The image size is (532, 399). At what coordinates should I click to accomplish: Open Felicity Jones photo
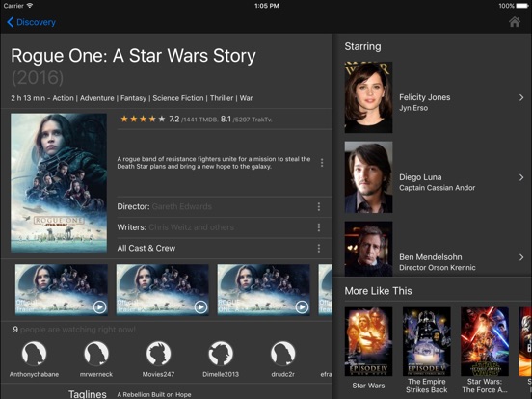(368, 97)
